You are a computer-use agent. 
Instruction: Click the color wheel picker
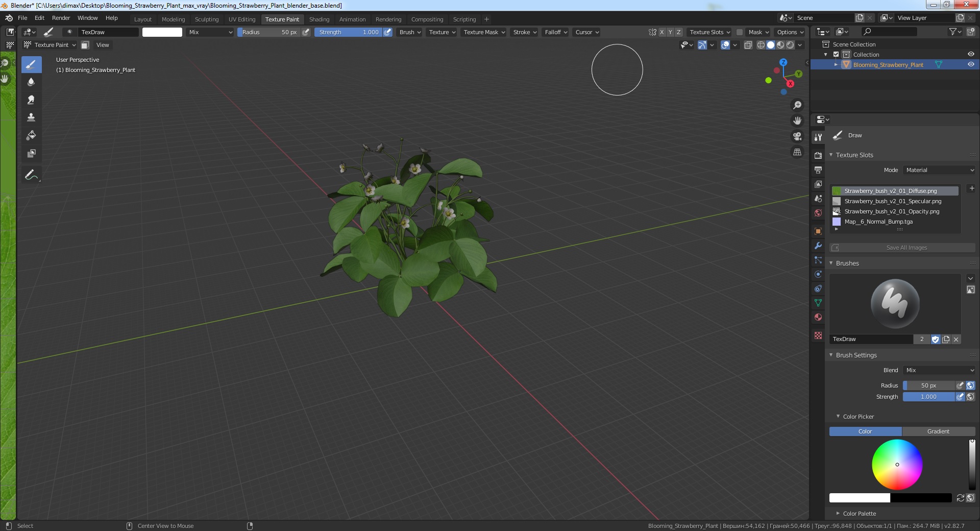897,464
